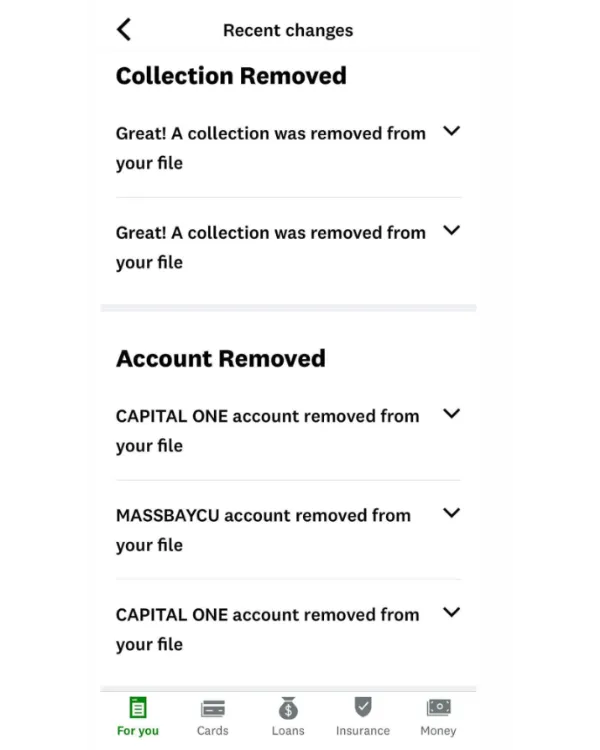Tap the Loans money bag icon
The height and width of the screenshot is (750, 600).
tap(288, 708)
